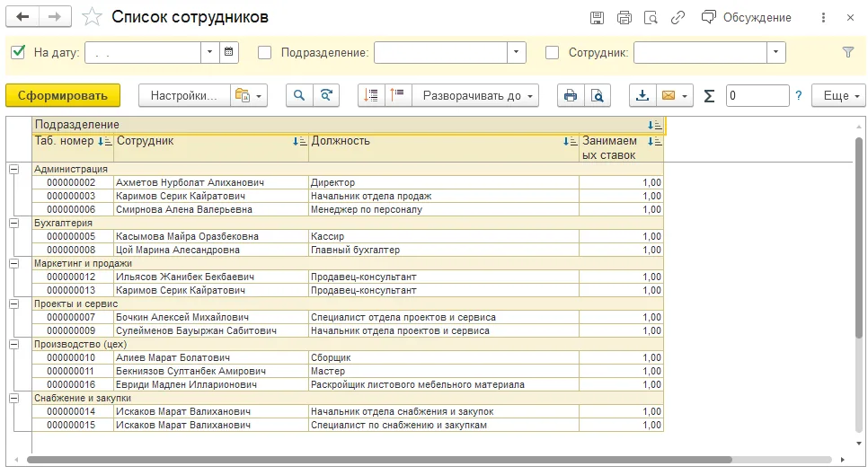Sort by Таб. номер column sort icon
The image size is (868, 475).
click(x=104, y=142)
